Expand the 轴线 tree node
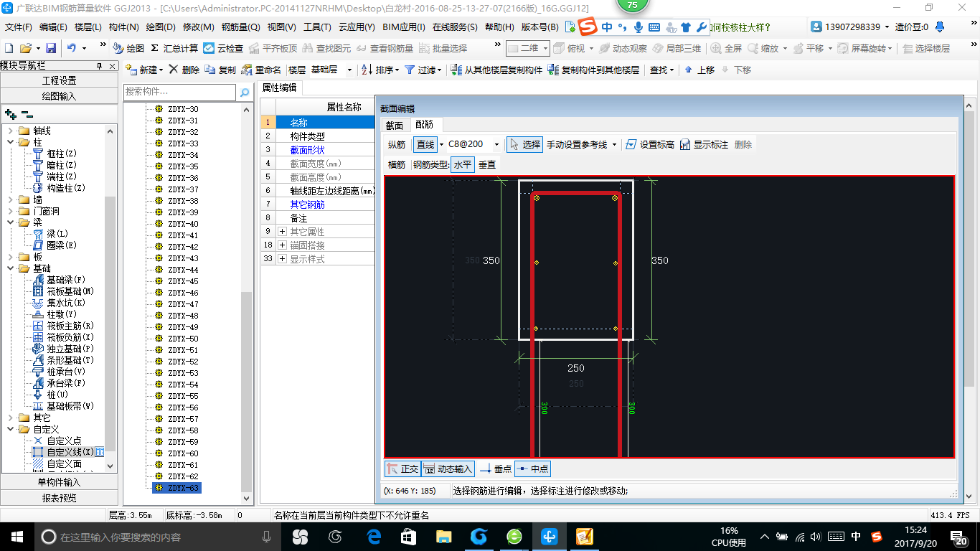The height and width of the screenshot is (551, 980). 10,131
